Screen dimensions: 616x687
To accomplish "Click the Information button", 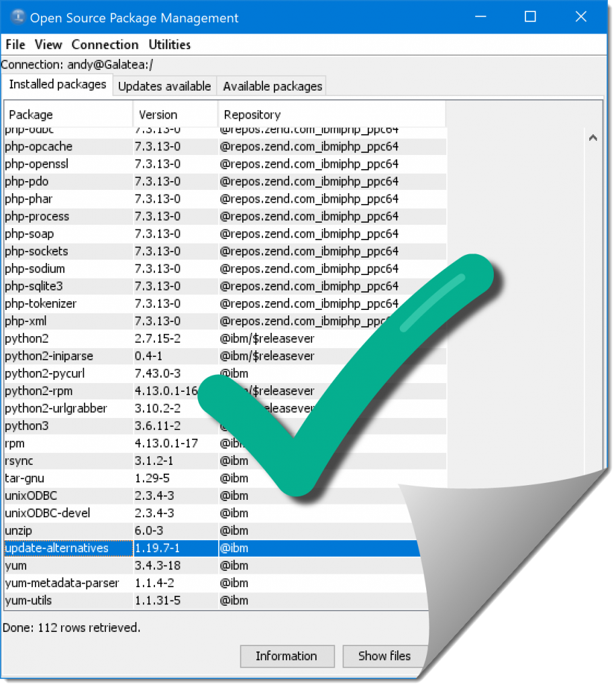I will (287, 656).
